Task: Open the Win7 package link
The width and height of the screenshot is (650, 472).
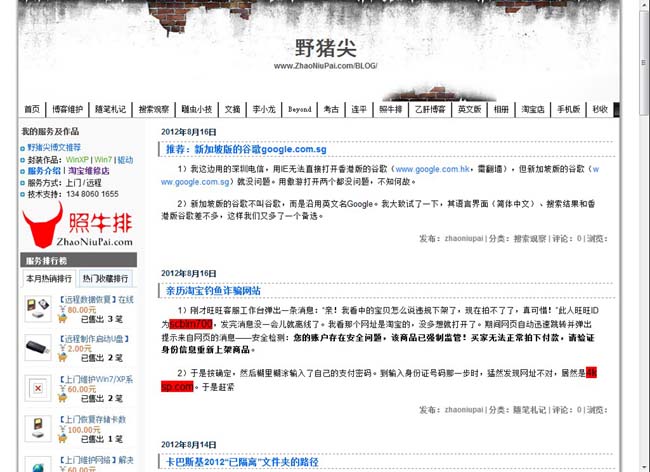Action: pyautogui.click(x=103, y=160)
